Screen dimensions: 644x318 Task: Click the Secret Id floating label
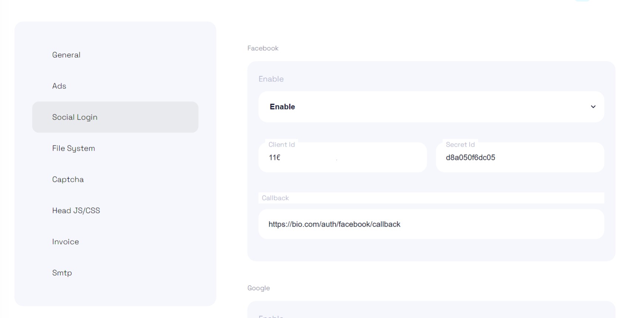pyautogui.click(x=460, y=144)
